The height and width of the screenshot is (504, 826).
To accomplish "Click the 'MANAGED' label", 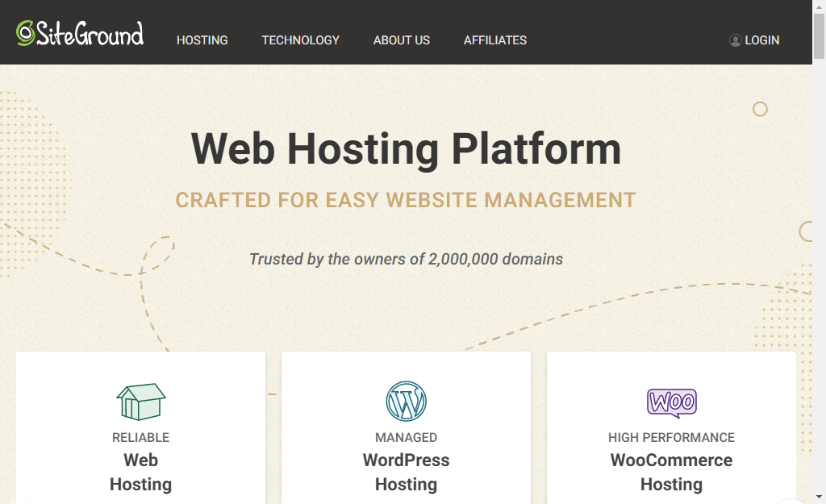I will [407, 438].
